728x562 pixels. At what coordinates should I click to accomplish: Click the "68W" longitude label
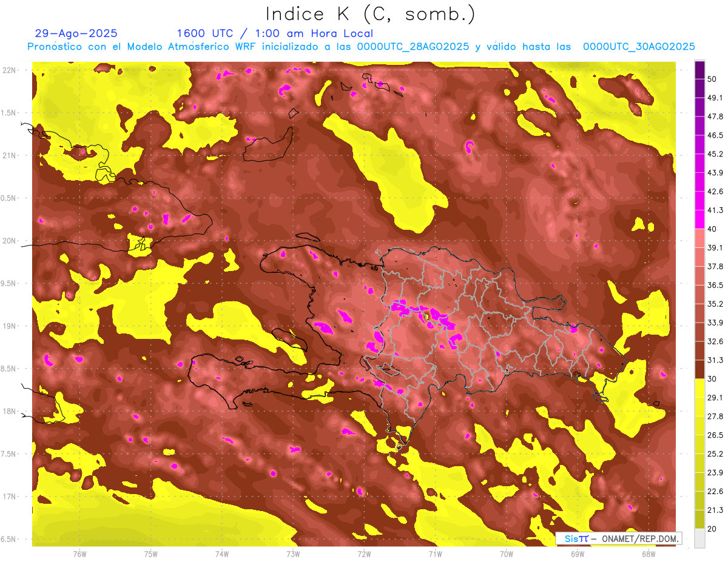[x=649, y=554]
